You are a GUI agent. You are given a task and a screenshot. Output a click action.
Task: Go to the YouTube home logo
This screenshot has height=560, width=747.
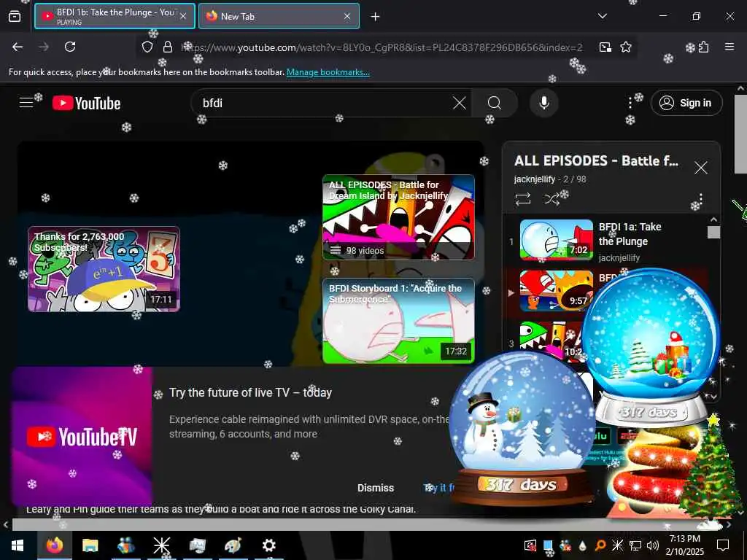[86, 103]
